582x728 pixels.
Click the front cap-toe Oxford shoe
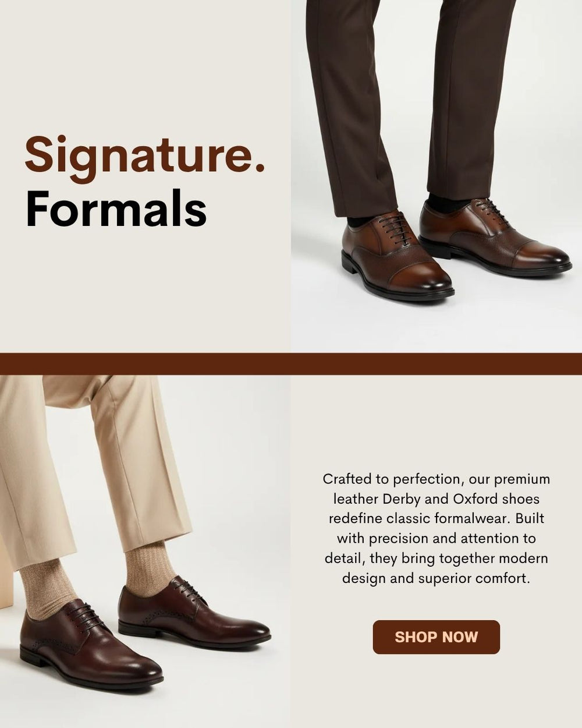398,256
